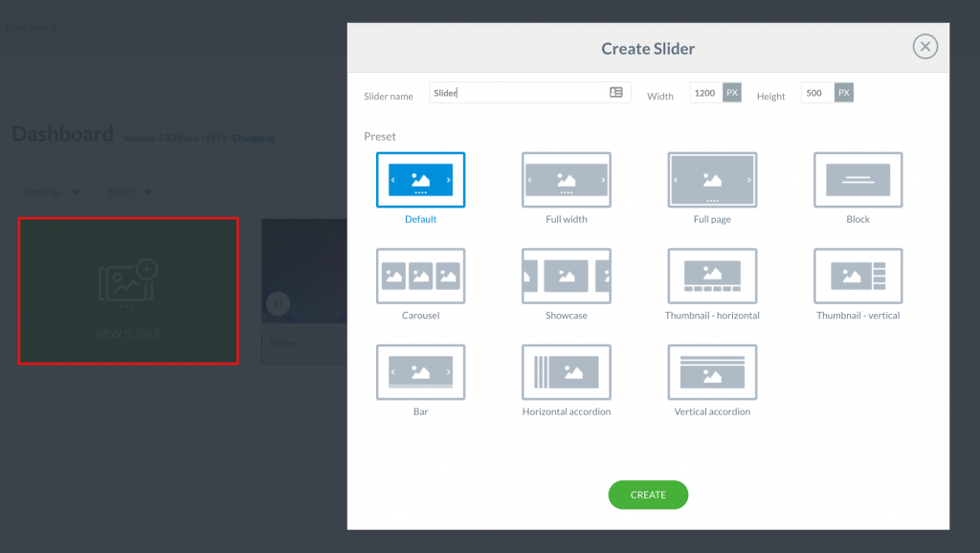Open the Order by dropdown on Dashboard
Viewport: 980px width, 553px height.
click(x=52, y=192)
